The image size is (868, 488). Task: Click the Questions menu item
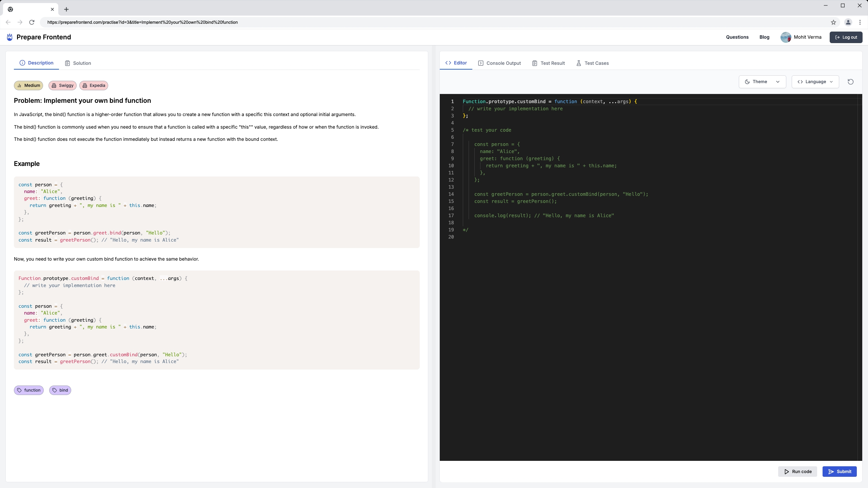click(x=737, y=37)
